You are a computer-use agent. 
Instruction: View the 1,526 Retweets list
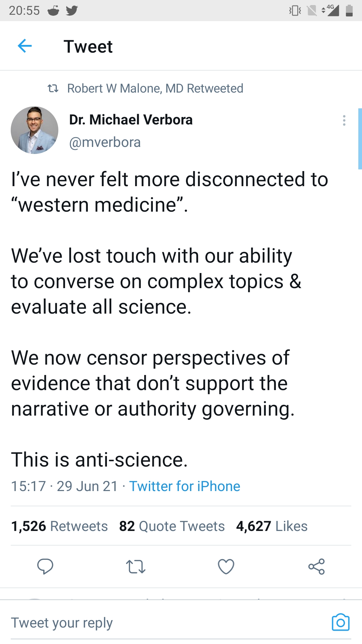pos(60,526)
